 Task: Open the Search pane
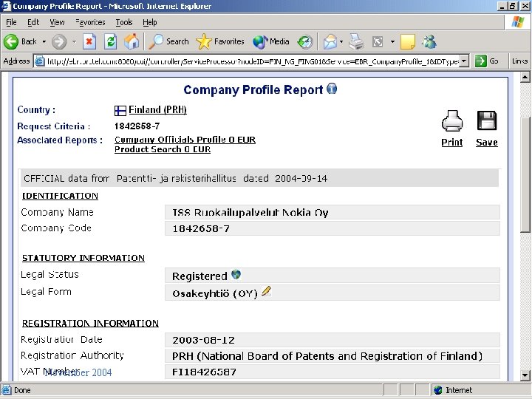coord(168,41)
